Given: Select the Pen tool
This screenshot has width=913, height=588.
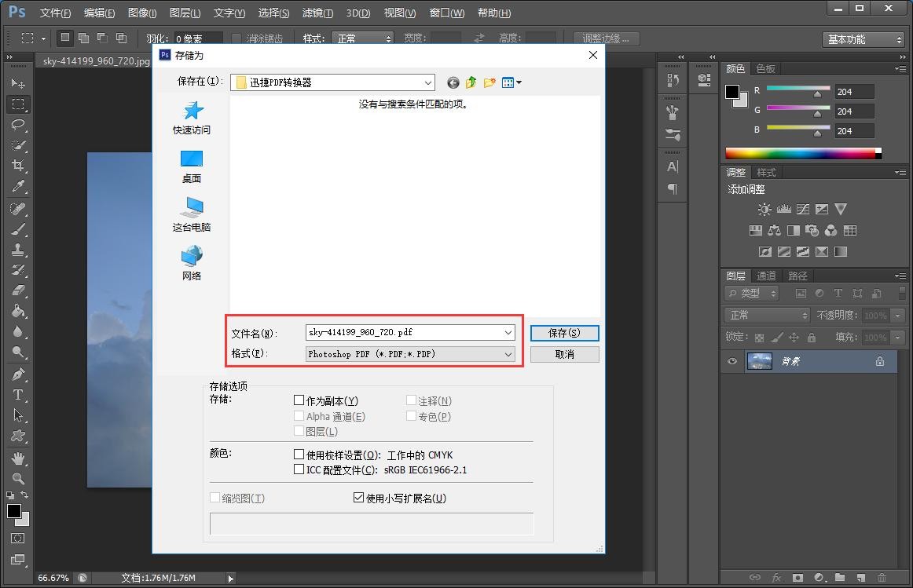Looking at the screenshot, I should pos(18,374).
